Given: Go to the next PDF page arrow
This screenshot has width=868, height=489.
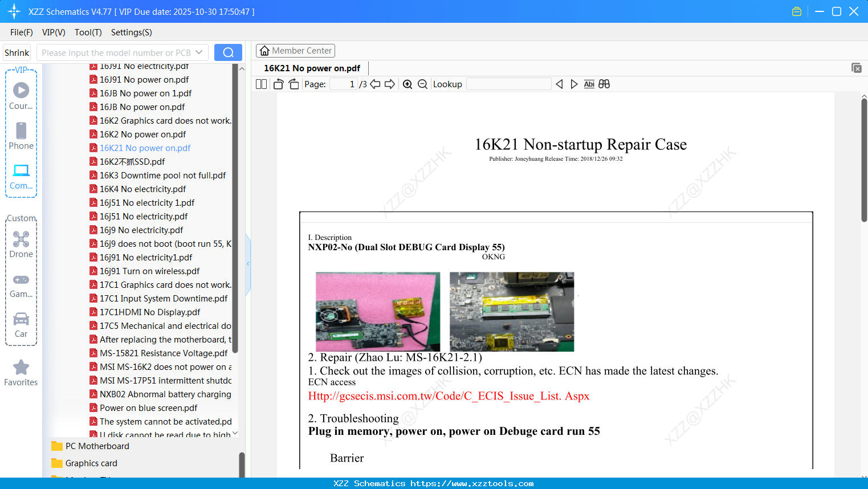Looking at the screenshot, I should tap(390, 84).
